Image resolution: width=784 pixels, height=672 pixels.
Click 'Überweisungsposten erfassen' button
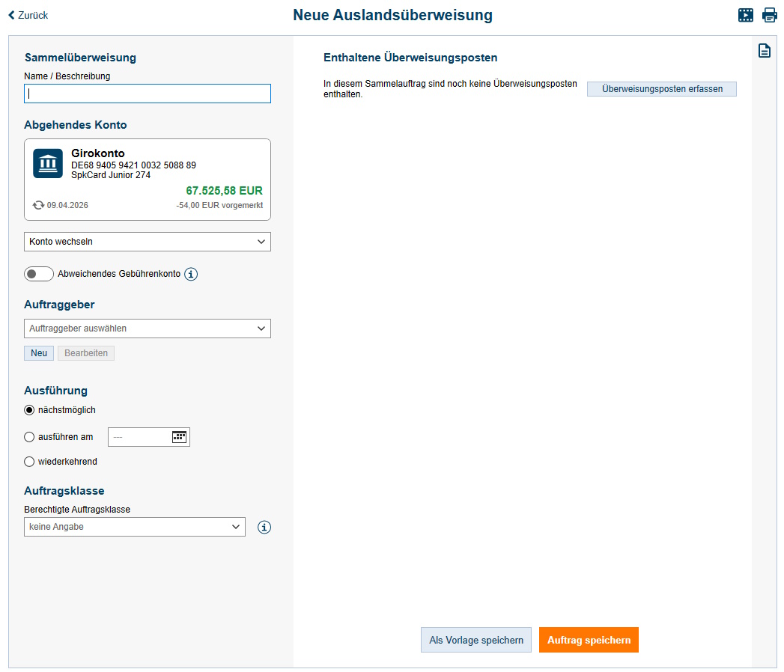tap(661, 89)
